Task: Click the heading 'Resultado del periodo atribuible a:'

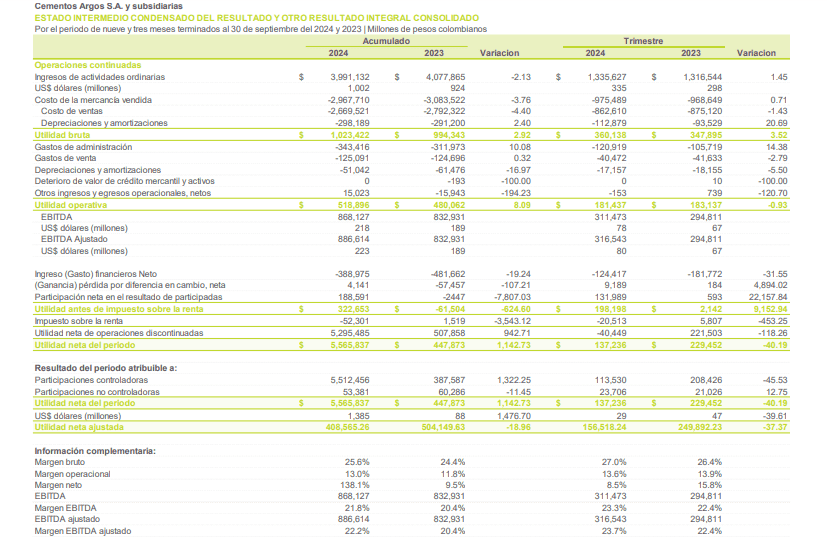Action: tap(106, 368)
